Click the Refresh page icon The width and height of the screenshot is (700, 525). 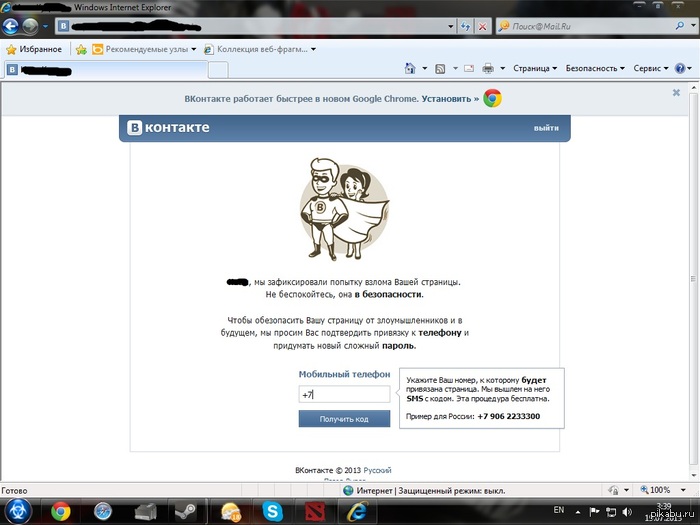(x=465, y=26)
